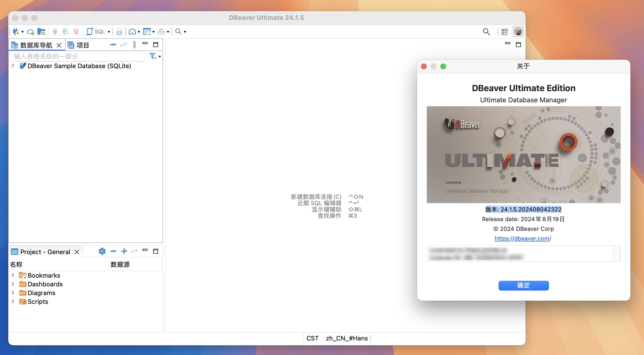Screen dimensions: 644x355
Task: Expand the blue magnifier dropdown arrow
Action: point(185,32)
